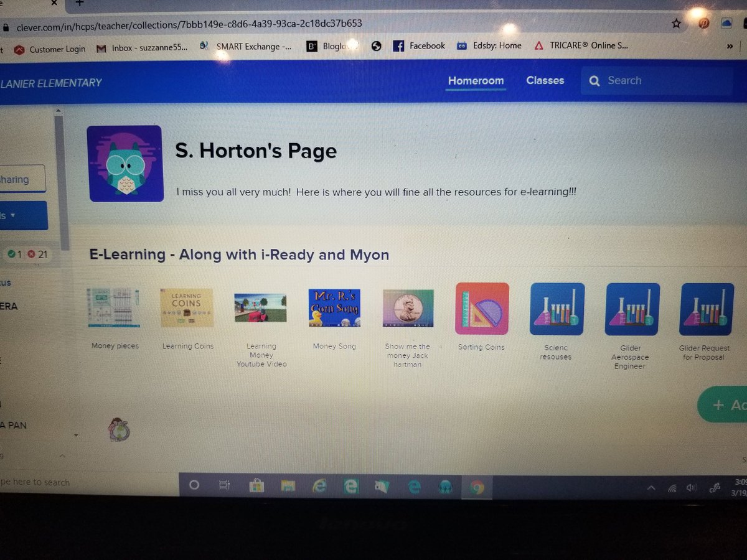Switch to the Homeroom tab
Screen dimensions: 747x560
pyautogui.click(x=476, y=80)
